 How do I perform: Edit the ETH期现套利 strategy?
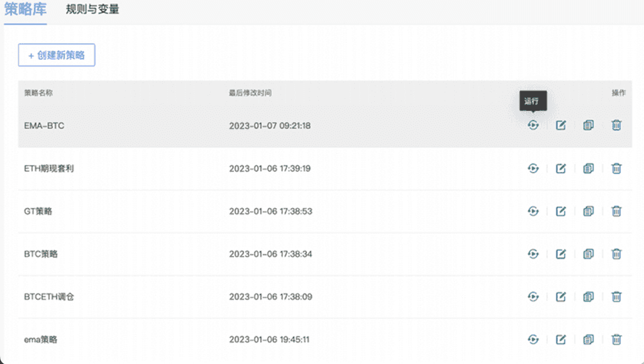[561, 168]
